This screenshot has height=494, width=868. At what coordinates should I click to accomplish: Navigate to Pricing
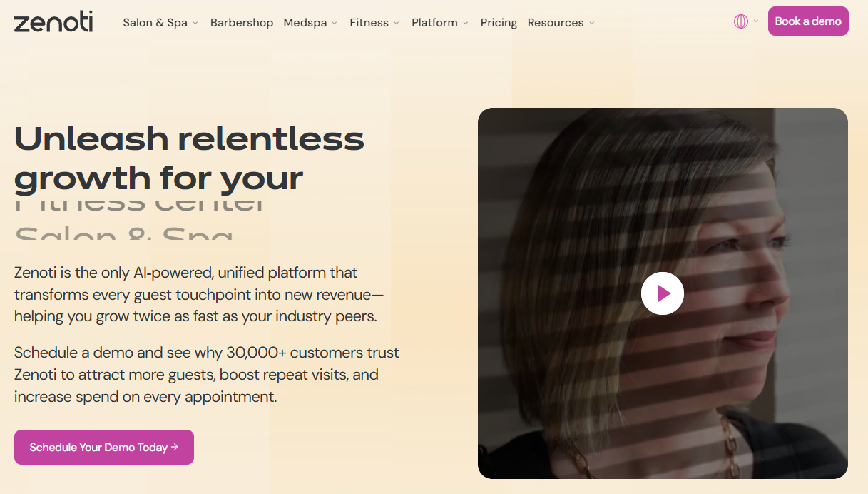pyautogui.click(x=499, y=23)
